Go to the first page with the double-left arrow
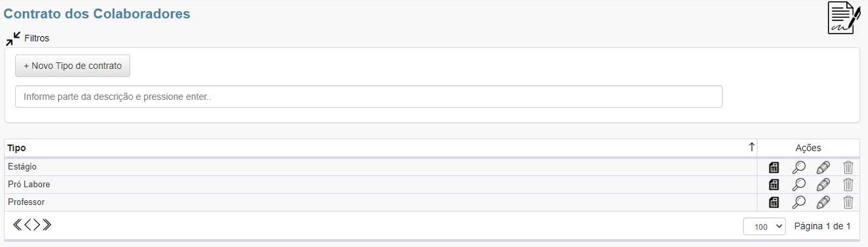Screen dimensions: 868x247 [17, 225]
